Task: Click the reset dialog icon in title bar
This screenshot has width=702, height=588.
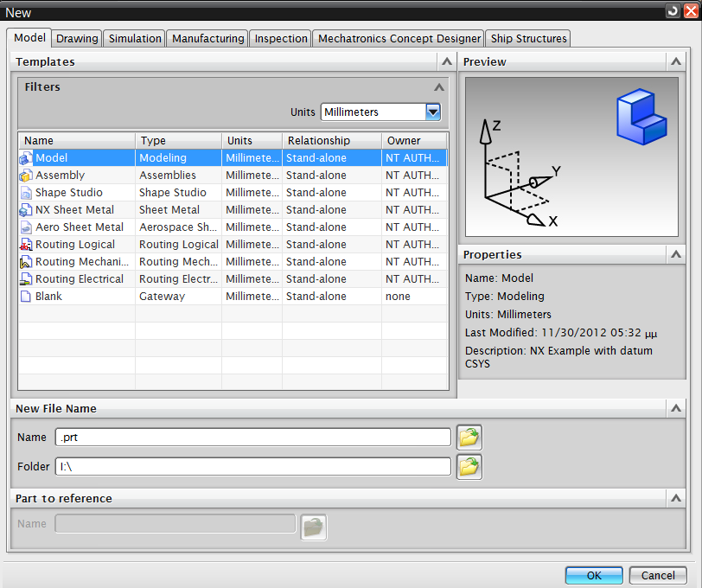Action: click(x=673, y=10)
